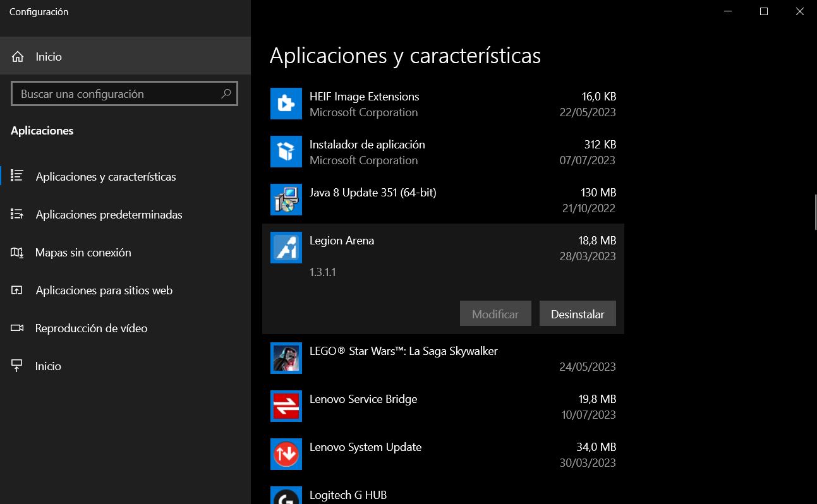The height and width of the screenshot is (504, 817).
Task: Click the Instalador de aplicación icon
Action: (x=286, y=152)
